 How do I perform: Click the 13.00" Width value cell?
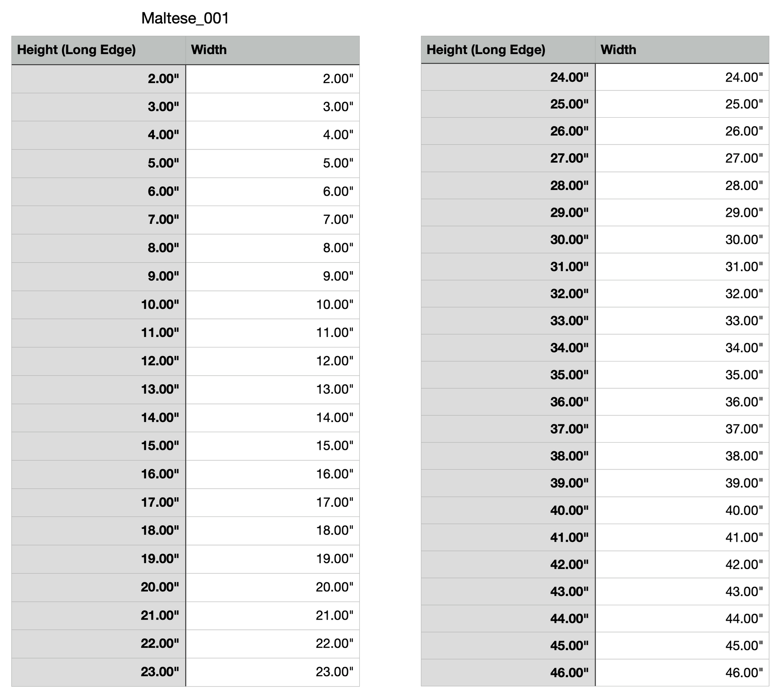click(335, 390)
